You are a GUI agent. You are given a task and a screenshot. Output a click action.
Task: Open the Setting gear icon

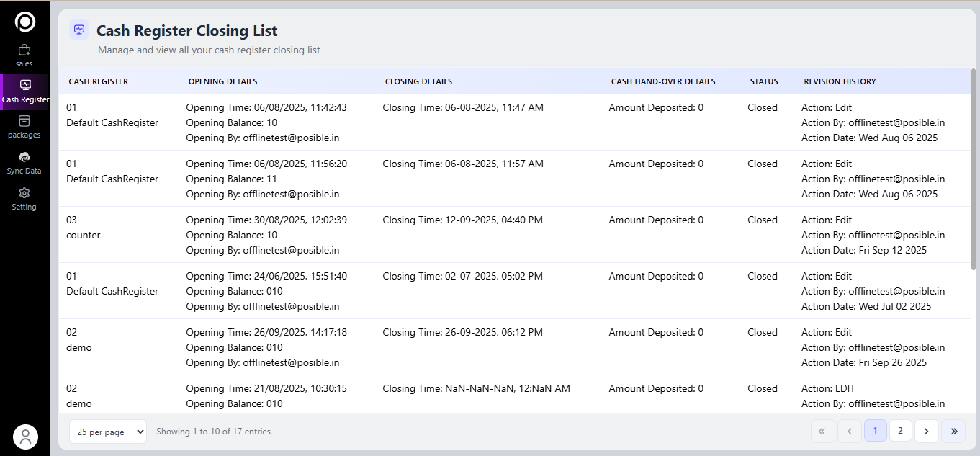[24, 193]
